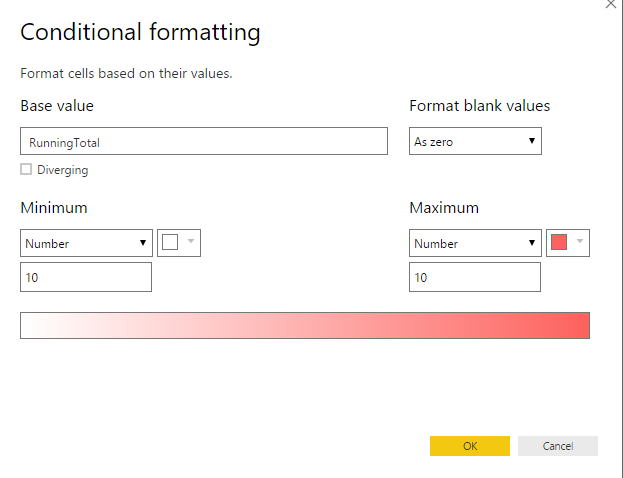Open the Minimum type Number dropdown
Screen dimensions: 623x478
click(x=86, y=243)
